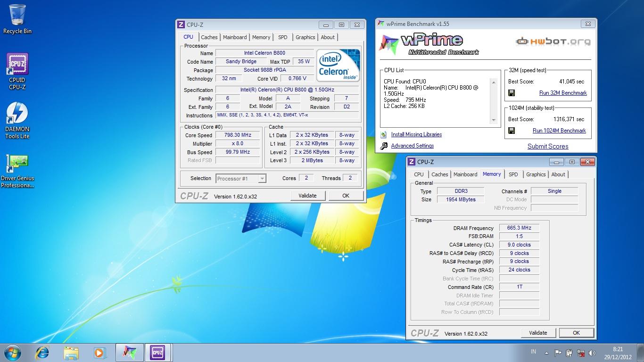Switch to CPU tab in lower CPU-Z window
Viewport: 644px width, 362px height.
click(x=419, y=174)
